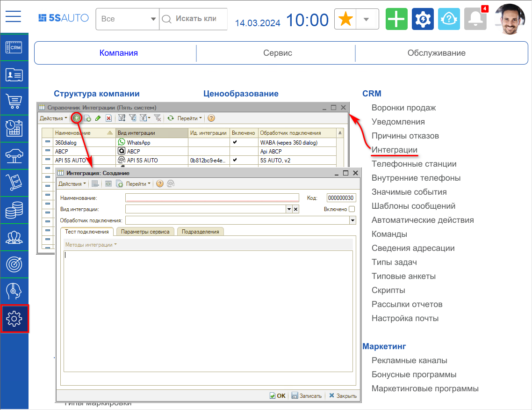Open the light-blue help question icon
The width and height of the screenshot is (532, 410).
449,19
